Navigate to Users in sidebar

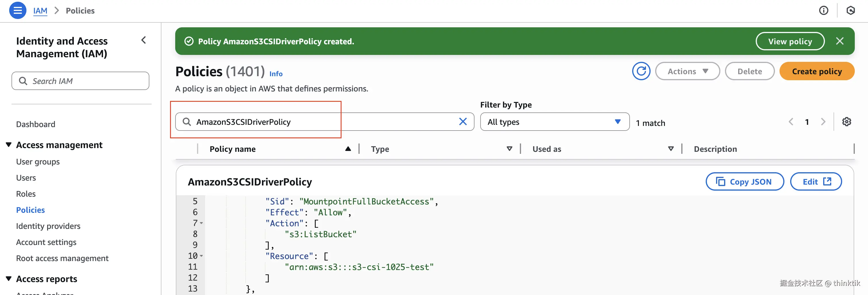[26, 178]
